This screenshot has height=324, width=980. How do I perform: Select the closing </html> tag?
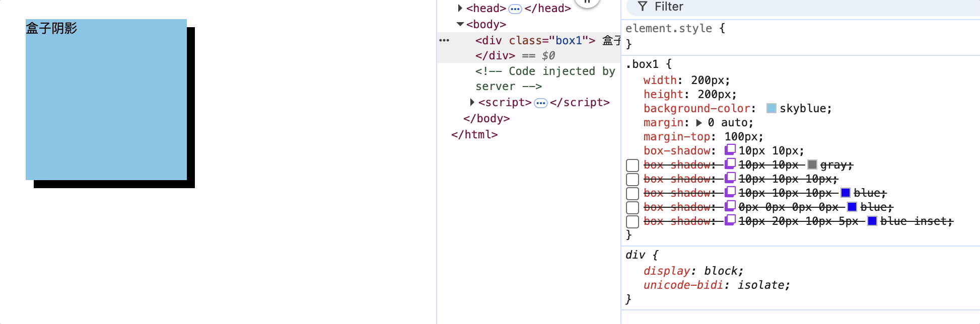[x=474, y=134]
